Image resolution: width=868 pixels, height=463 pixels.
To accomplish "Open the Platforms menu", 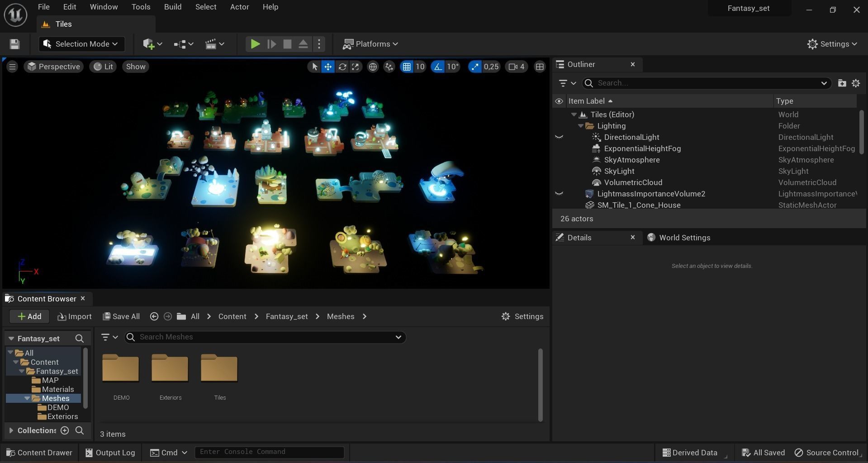I will [370, 44].
